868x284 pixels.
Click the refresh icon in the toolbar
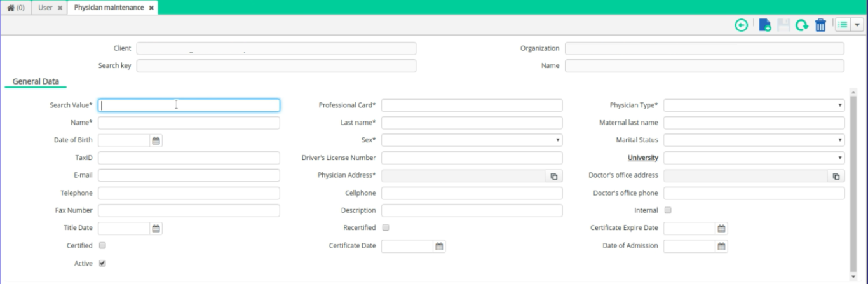pos(802,25)
